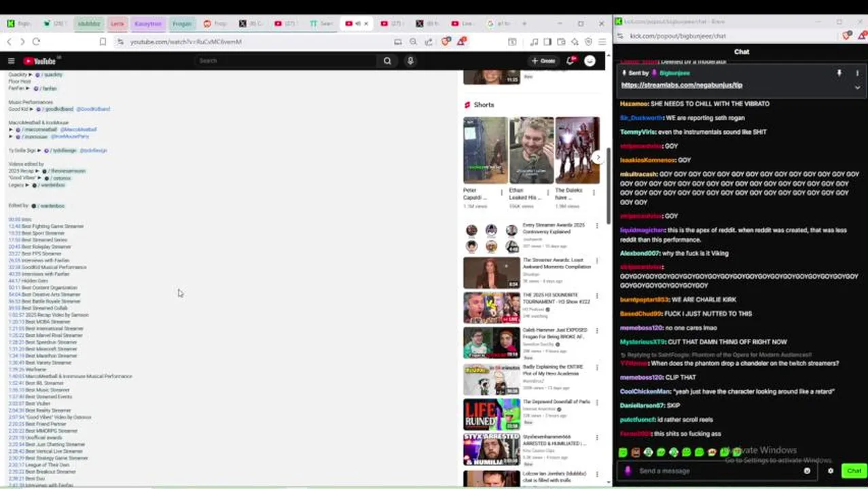Screen dimensions: 868x489
Task: Open the YouTube account avatar menu
Action: tap(590, 61)
